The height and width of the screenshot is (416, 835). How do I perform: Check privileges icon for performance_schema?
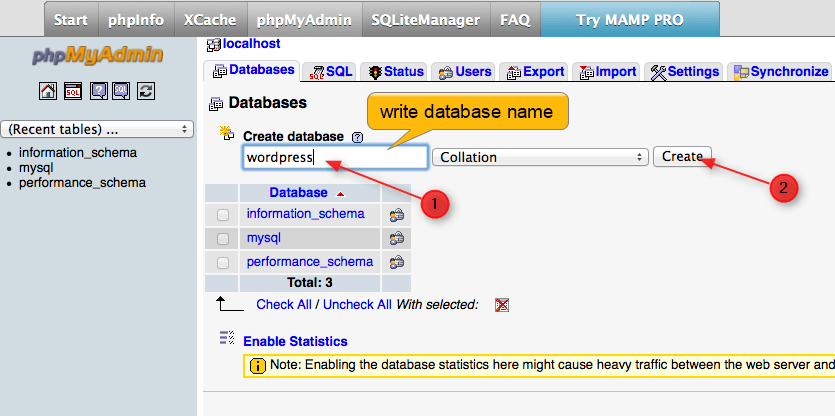pos(397,263)
